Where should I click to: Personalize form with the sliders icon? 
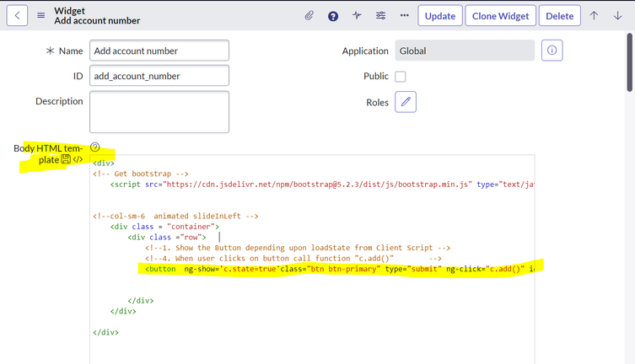pyautogui.click(x=380, y=16)
